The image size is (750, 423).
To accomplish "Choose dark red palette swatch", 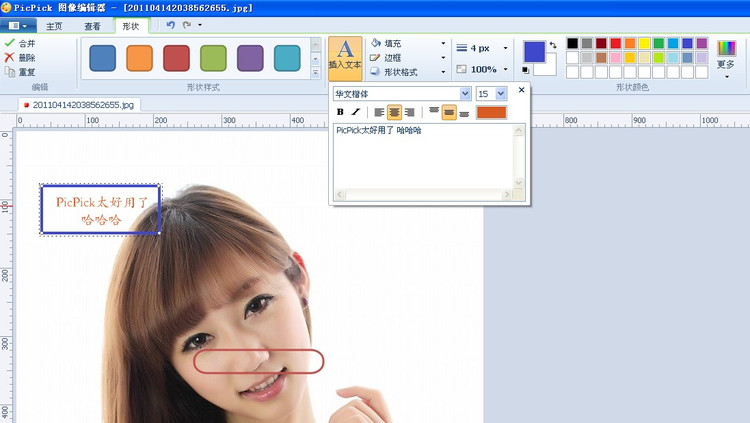I will [601, 44].
